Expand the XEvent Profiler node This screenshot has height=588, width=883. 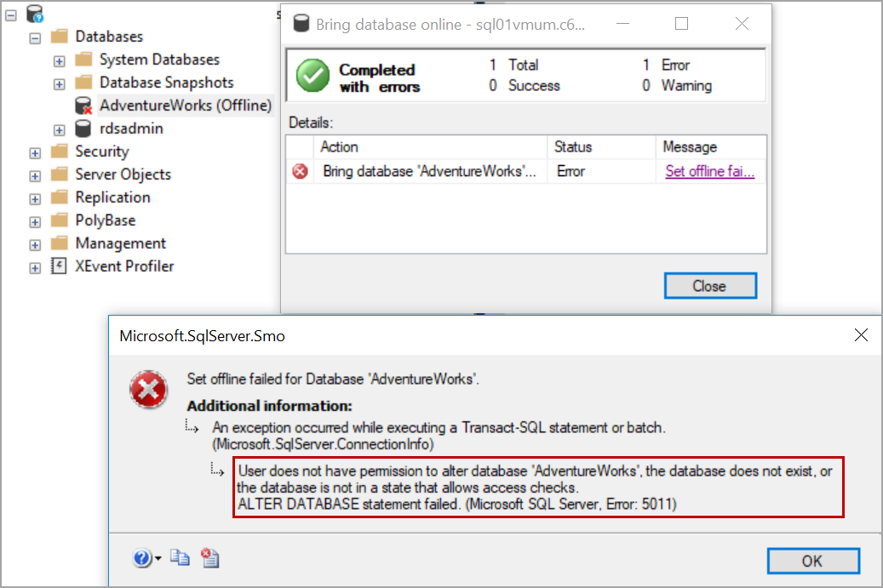click(x=35, y=268)
